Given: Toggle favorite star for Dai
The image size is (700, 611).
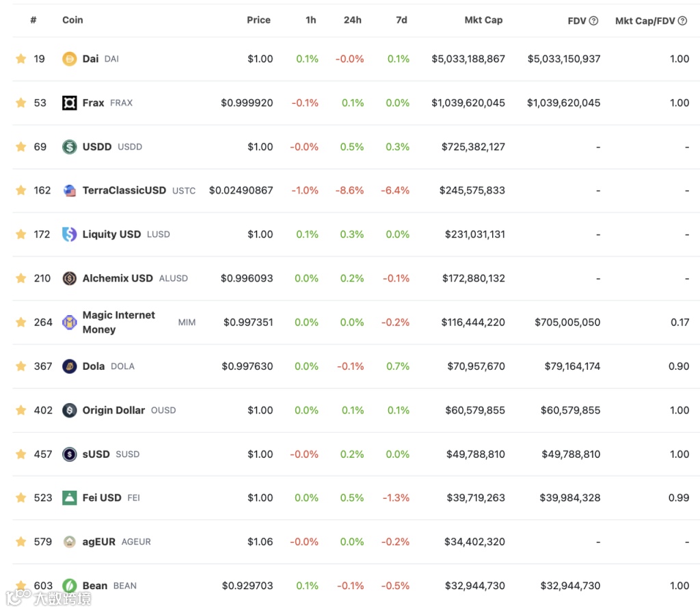Looking at the screenshot, I should (x=21, y=59).
